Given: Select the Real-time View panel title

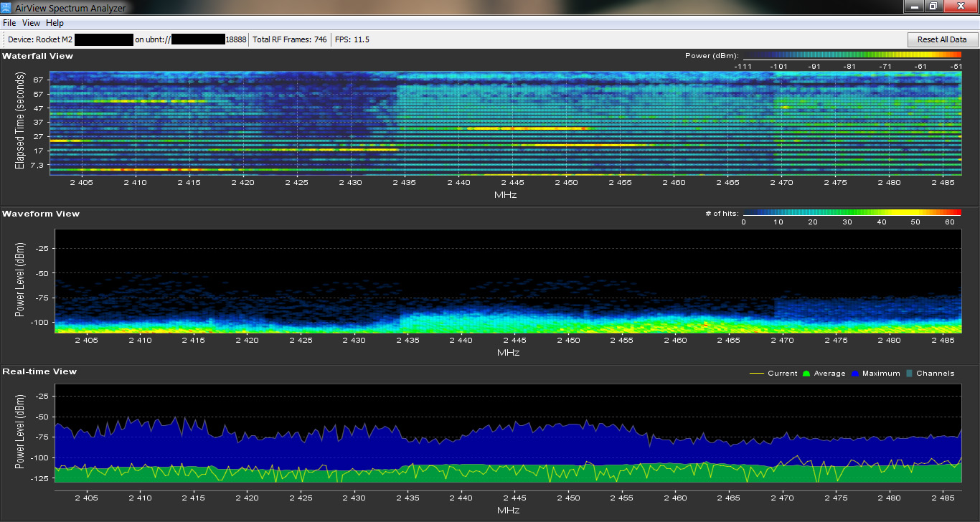Looking at the screenshot, I should pos(39,371).
